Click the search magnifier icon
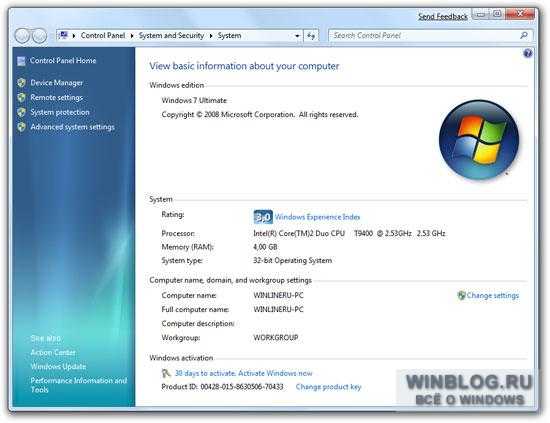The width and height of the screenshot is (550, 423). tap(524, 35)
